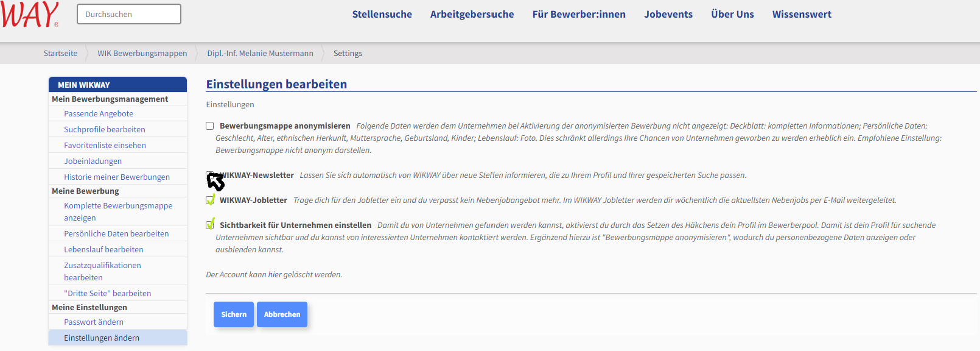Click WIKWAY-Jobletter label text

click(x=253, y=200)
